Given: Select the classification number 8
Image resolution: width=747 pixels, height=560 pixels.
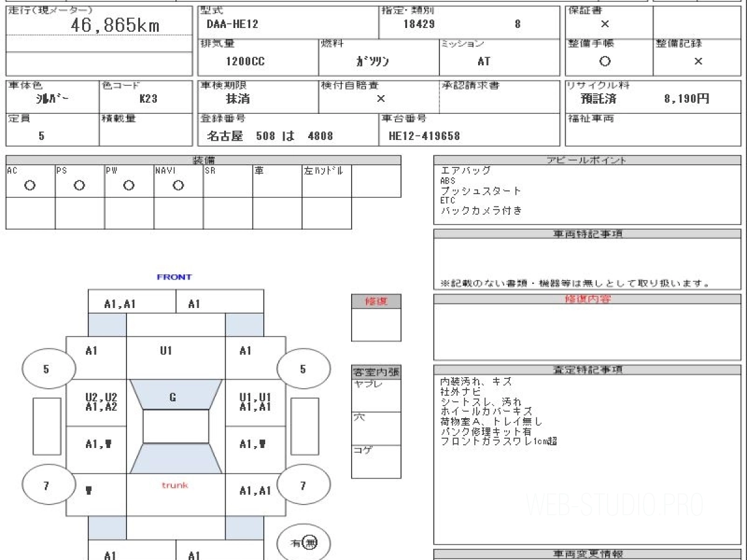Looking at the screenshot, I should tap(518, 24).
